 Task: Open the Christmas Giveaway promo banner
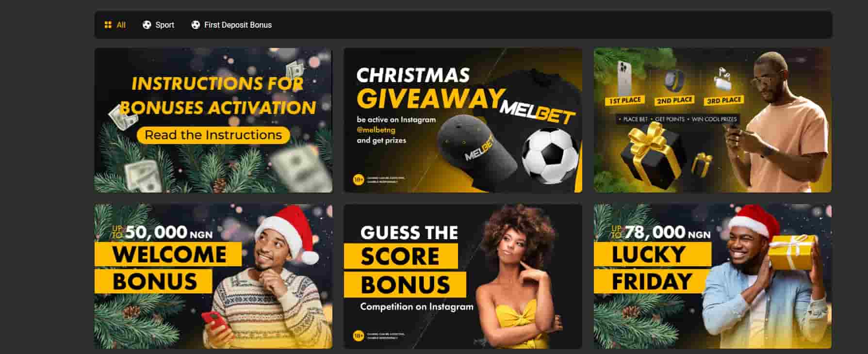click(x=463, y=120)
